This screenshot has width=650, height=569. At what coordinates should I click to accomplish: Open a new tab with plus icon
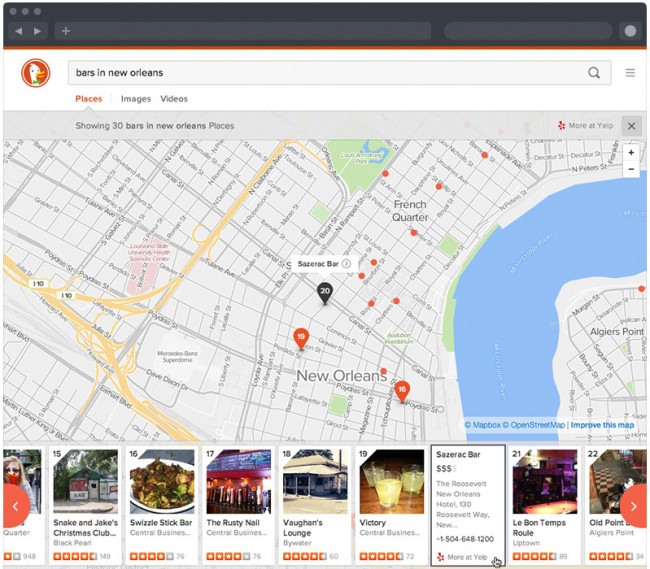pyautogui.click(x=65, y=31)
